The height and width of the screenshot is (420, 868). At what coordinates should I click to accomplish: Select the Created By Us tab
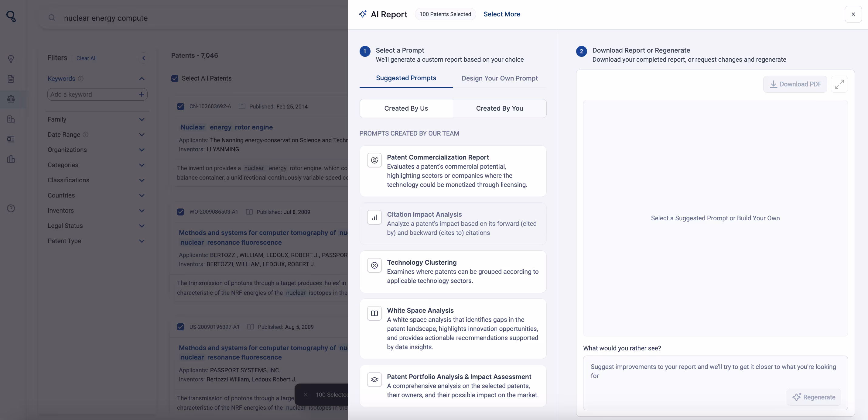tap(406, 108)
